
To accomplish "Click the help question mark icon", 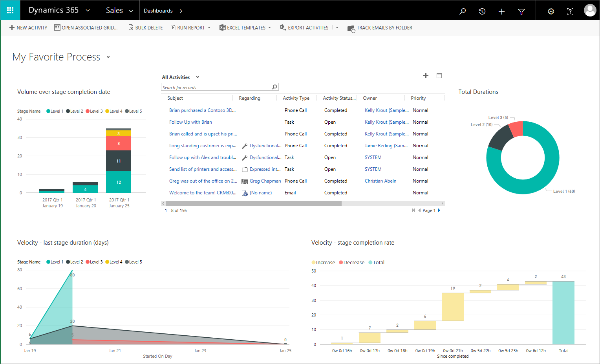I will (x=570, y=11).
